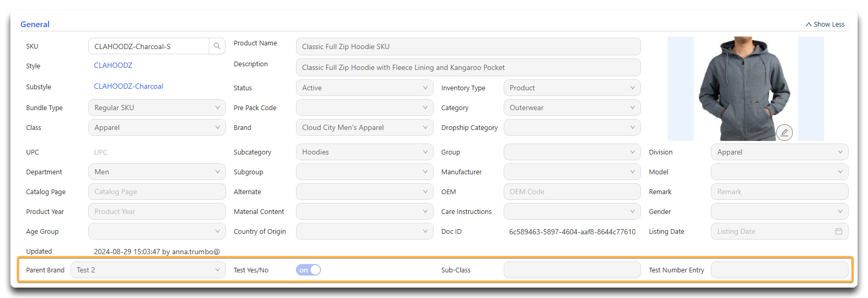
Task: Open the CLAHOODZ style link
Action: pos(113,65)
